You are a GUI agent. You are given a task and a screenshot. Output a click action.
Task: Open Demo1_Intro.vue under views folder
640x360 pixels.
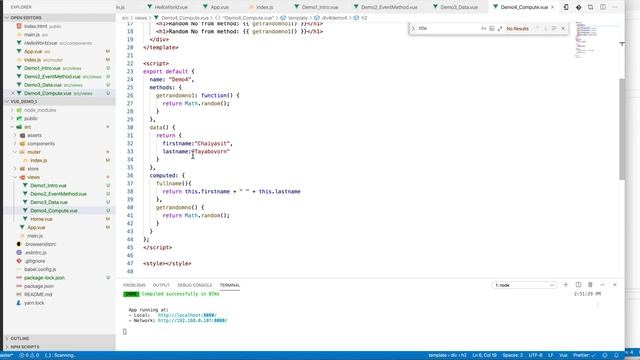click(48, 186)
